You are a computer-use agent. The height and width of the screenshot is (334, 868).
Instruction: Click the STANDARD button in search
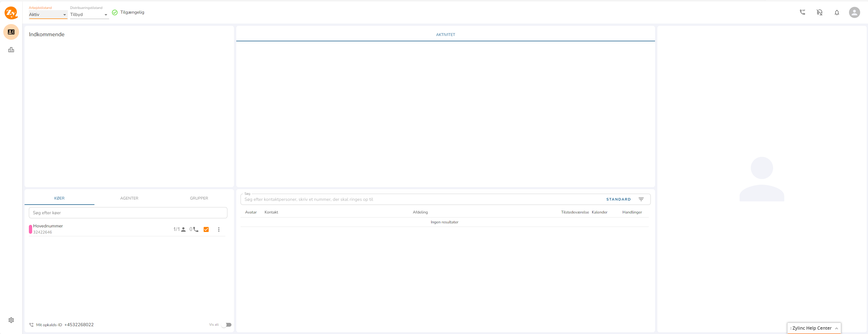pos(618,199)
